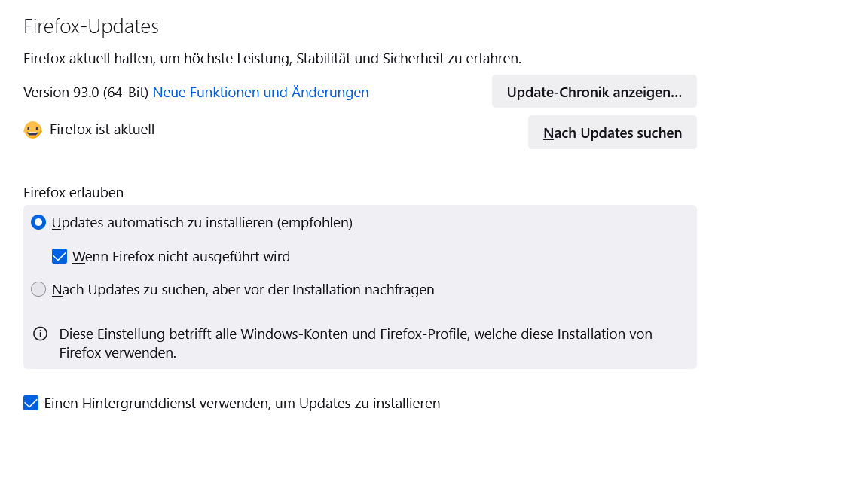Click the 'Version 93.0 (64-Bit)' text
The height and width of the screenshot is (488, 868).
coord(86,93)
